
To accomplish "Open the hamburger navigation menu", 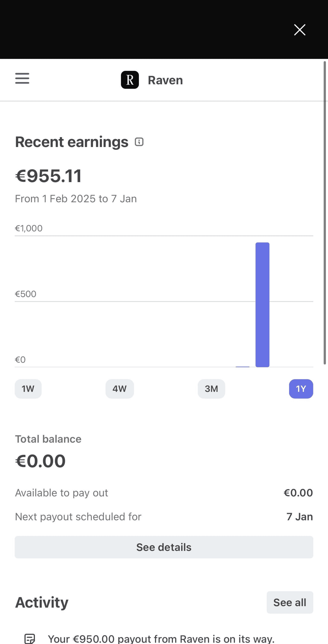I will click(x=22, y=78).
